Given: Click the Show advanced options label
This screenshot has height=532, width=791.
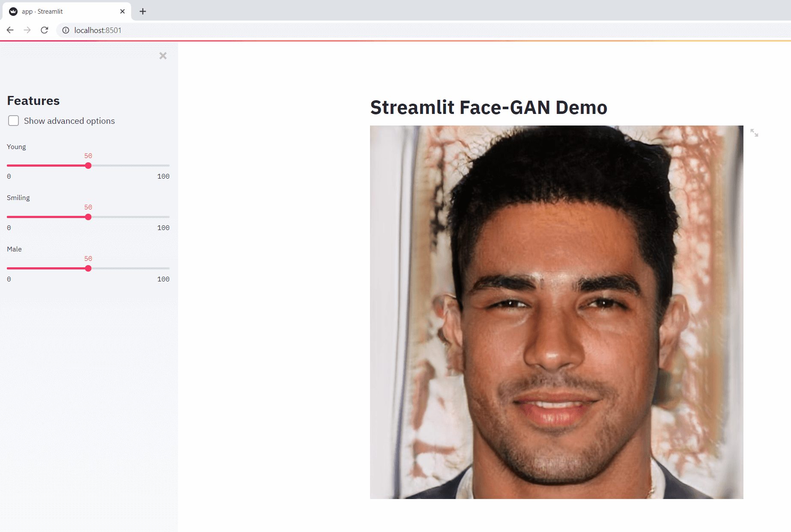Looking at the screenshot, I should [69, 121].
